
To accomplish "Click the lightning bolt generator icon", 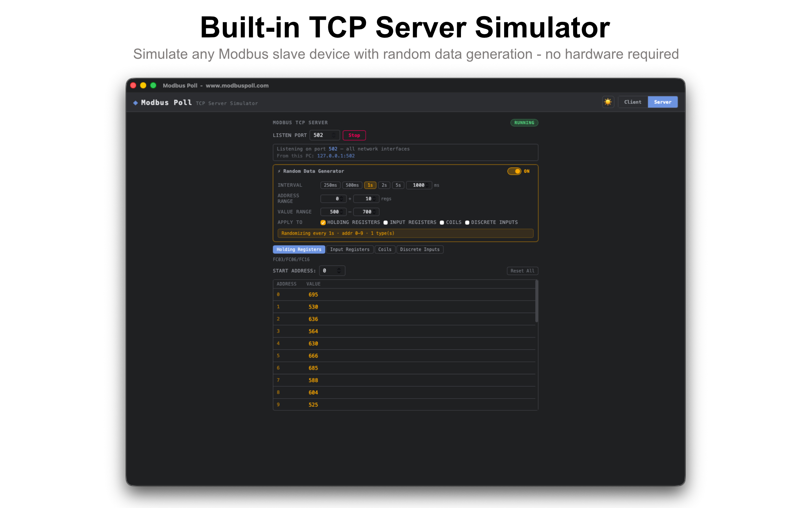I will click(279, 171).
